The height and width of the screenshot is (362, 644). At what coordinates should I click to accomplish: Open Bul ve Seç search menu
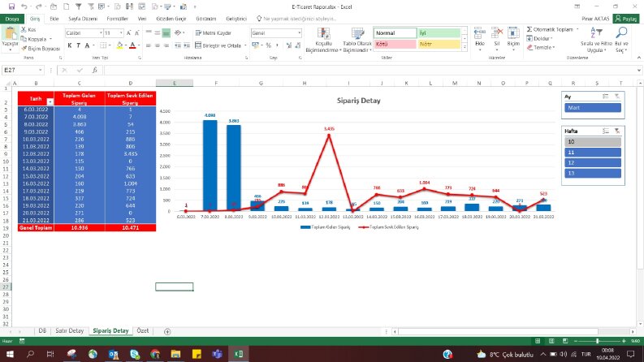[x=621, y=40]
